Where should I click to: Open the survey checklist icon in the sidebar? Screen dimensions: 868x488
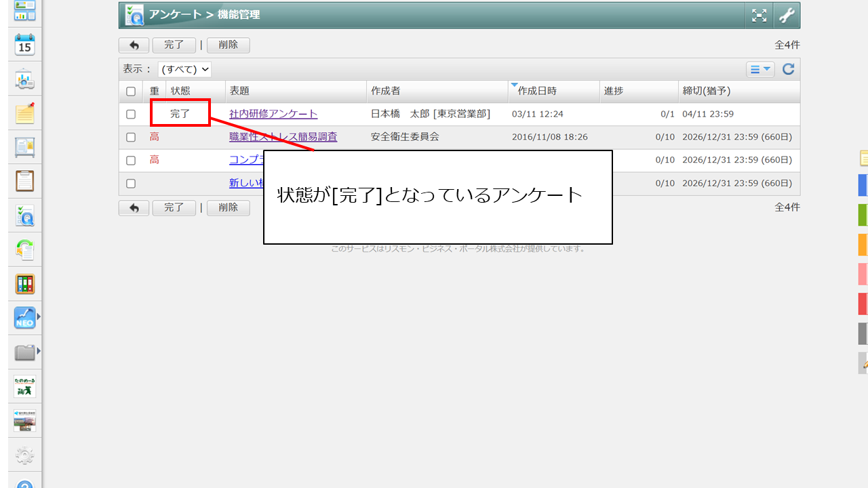[x=25, y=216]
